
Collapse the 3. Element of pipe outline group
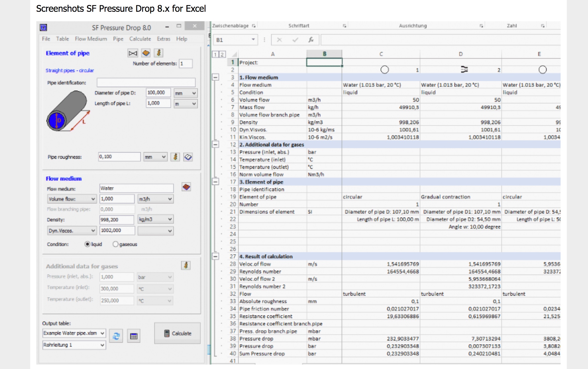click(x=215, y=182)
